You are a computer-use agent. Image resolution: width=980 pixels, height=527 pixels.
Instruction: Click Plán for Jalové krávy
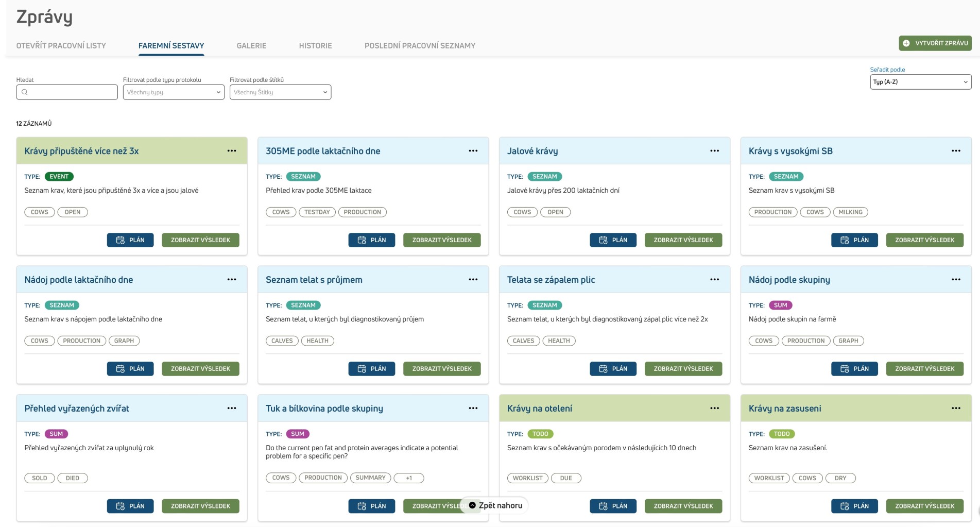pyautogui.click(x=613, y=240)
